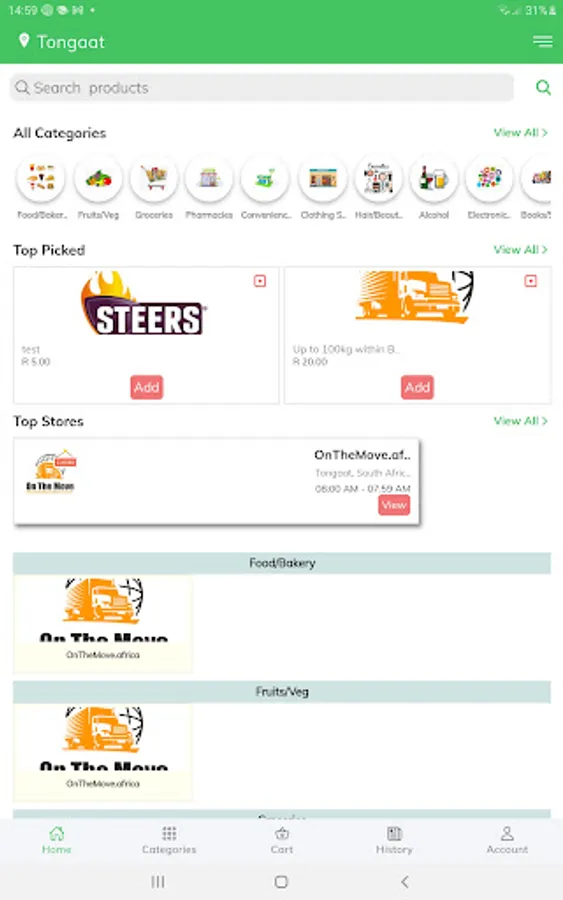Screen dimensions: 563x900
Task: Switch to the History tab
Action: pos(394,840)
